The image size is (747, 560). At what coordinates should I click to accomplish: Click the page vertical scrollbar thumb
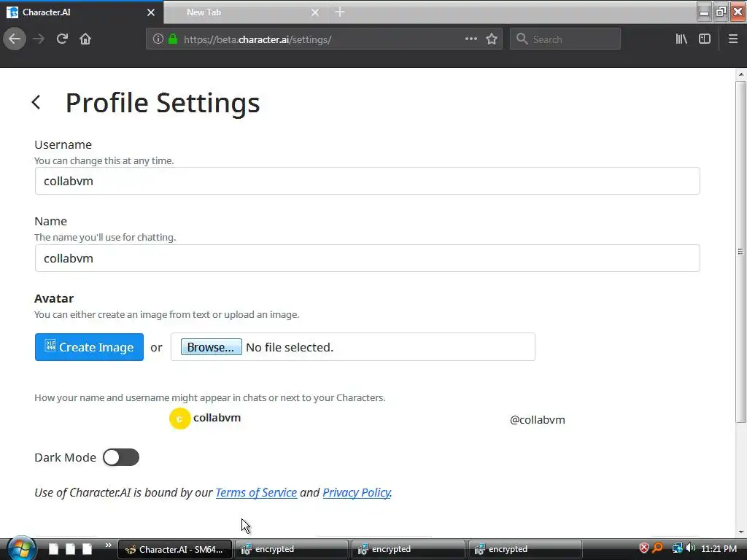tap(740, 252)
